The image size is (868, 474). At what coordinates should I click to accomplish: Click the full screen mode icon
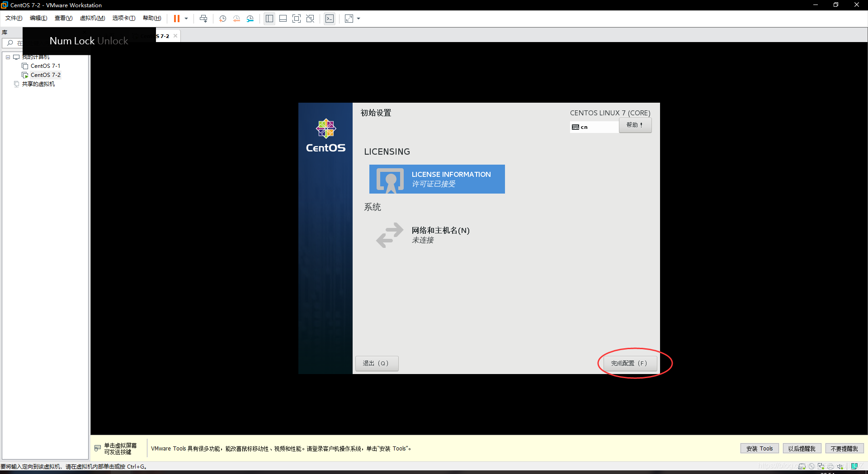pyautogui.click(x=297, y=19)
